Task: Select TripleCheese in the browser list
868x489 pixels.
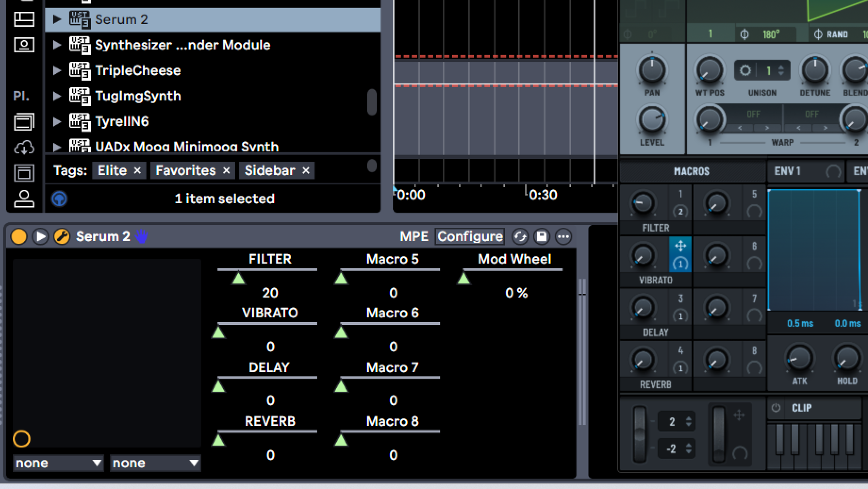Action: click(138, 70)
